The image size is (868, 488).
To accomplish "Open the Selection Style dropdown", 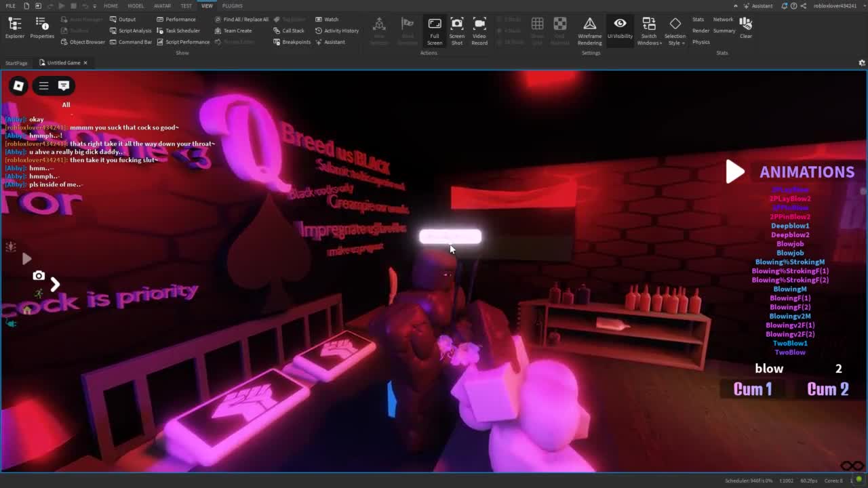I will coord(675,30).
